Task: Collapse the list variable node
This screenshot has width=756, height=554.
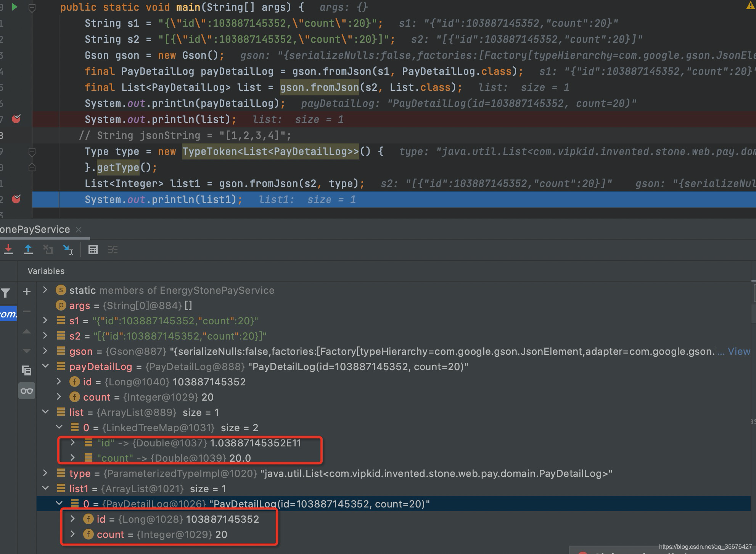Action: pos(45,412)
